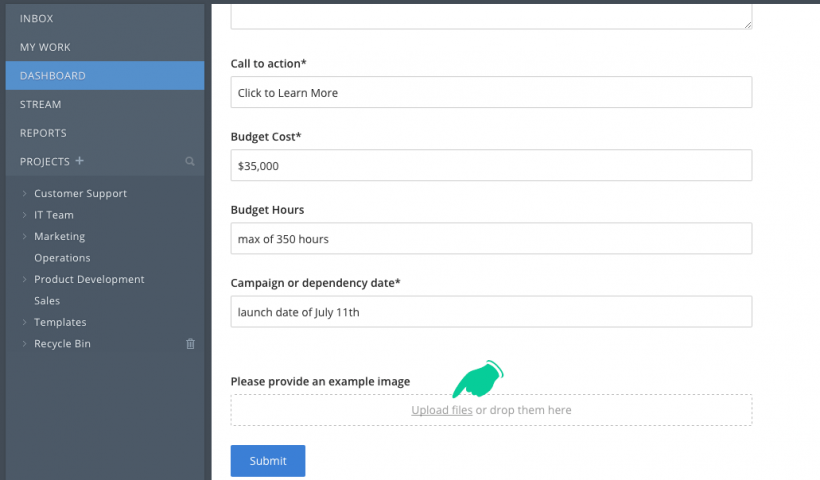Select the Sales project

[47, 301]
